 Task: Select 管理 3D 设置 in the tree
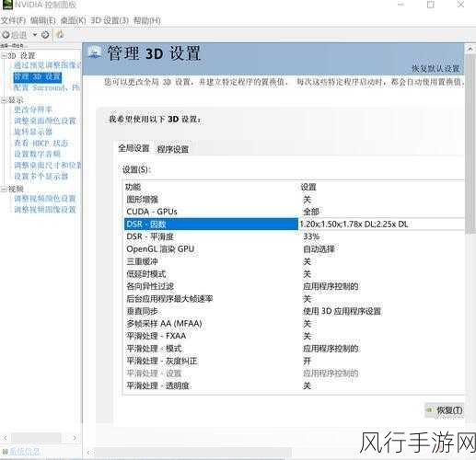[x=38, y=76]
